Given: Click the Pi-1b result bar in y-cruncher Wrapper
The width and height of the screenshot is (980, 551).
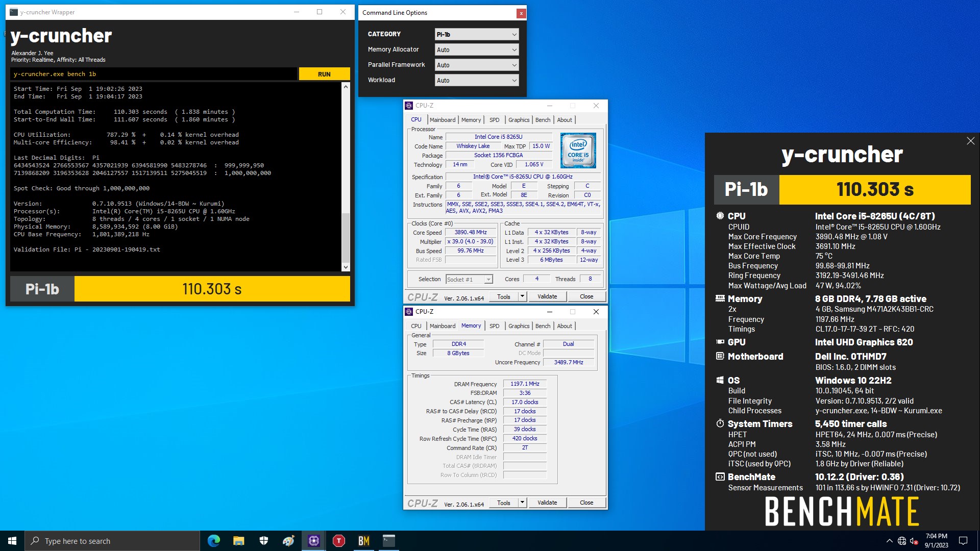Looking at the screenshot, I should tap(180, 289).
